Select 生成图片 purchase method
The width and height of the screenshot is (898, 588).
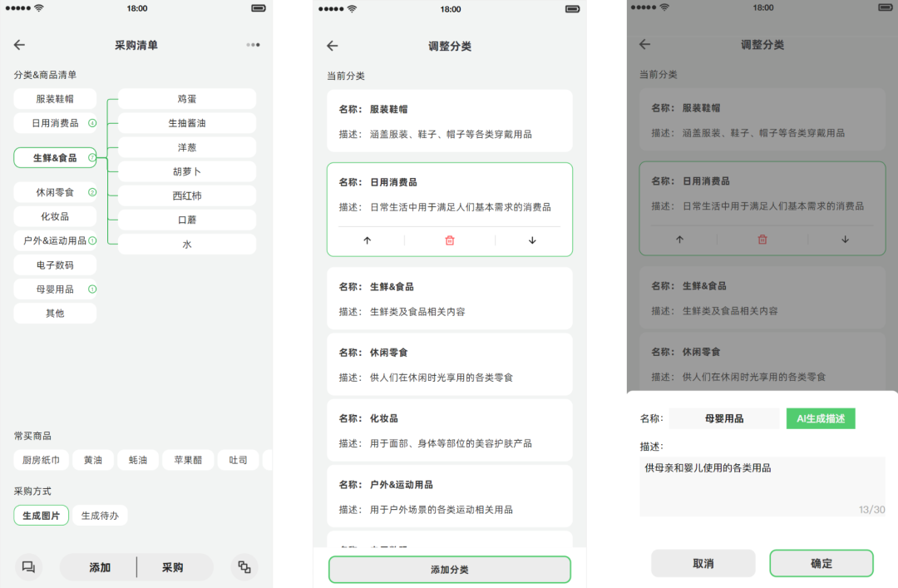point(42,516)
